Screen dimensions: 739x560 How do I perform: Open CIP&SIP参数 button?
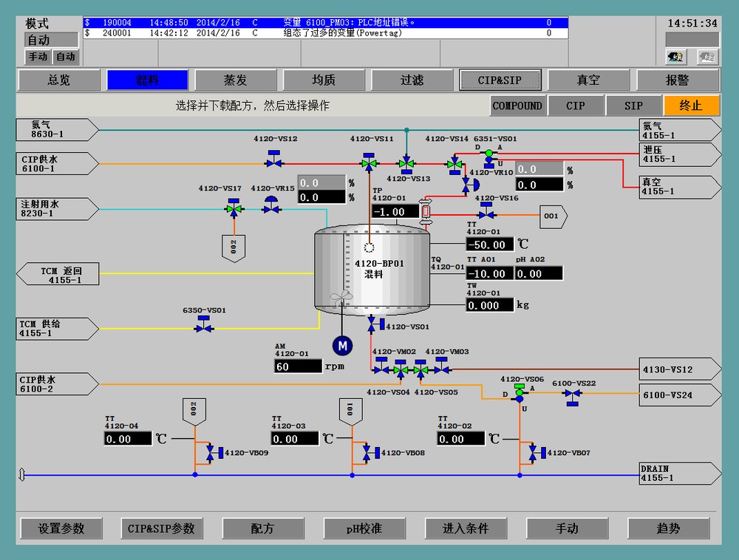click(x=162, y=528)
